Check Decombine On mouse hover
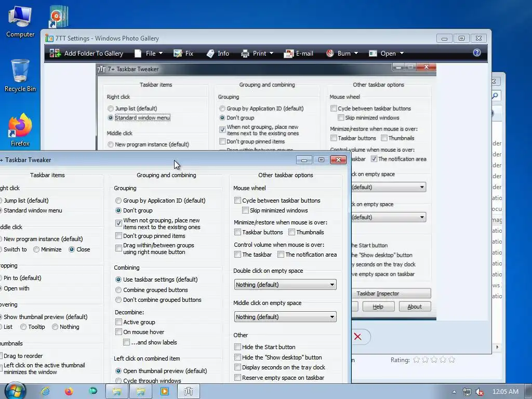The width and height of the screenshot is (532, 399). pos(118,332)
